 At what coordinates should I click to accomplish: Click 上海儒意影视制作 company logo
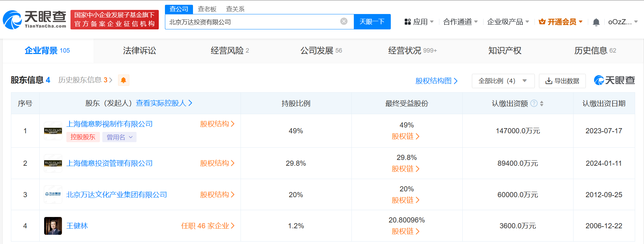tap(53, 131)
